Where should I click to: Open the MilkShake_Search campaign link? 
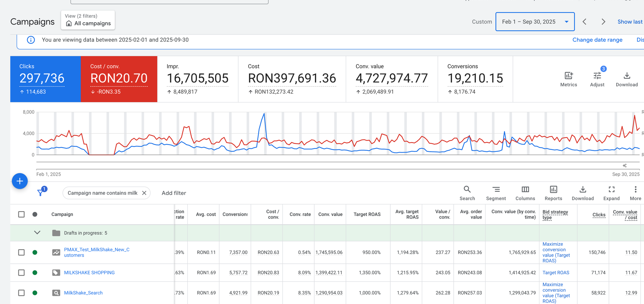click(x=83, y=293)
